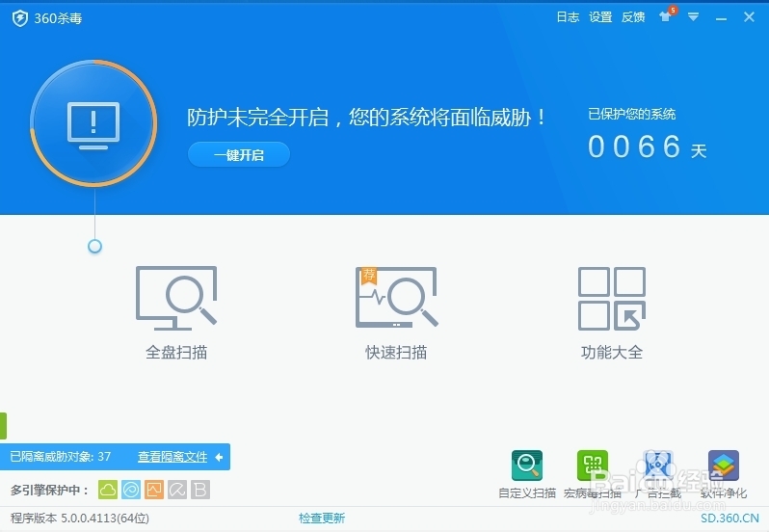Open 功能大全 feature grid icon
This screenshot has height=532, width=769.
pyautogui.click(x=612, y=298)
